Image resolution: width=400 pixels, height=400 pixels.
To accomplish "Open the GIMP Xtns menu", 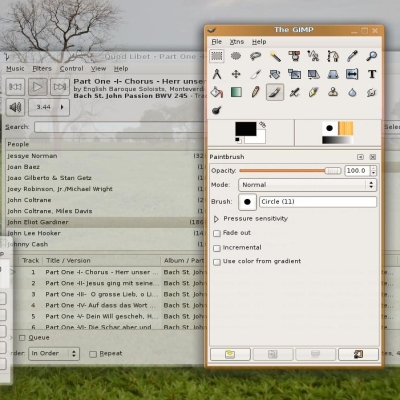I will [x=237, y=42].
